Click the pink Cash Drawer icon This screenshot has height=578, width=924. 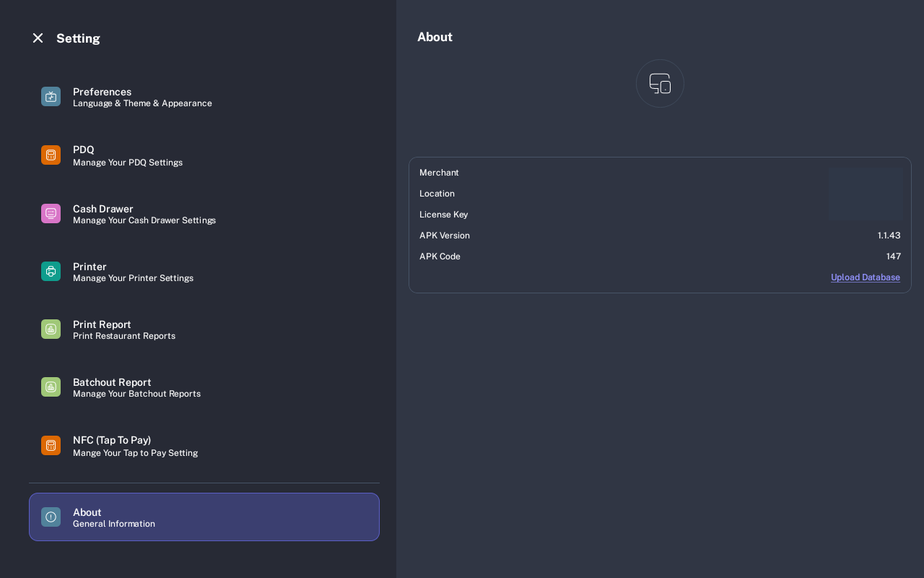[51, 213]
